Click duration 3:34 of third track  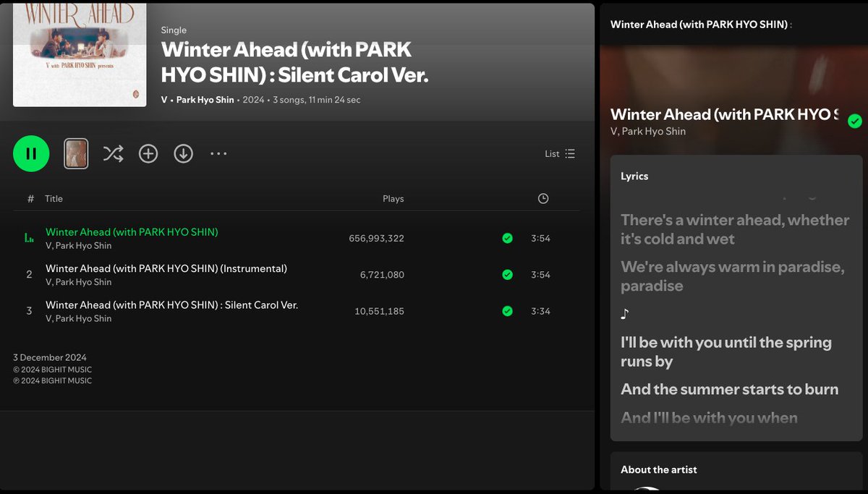point(540,311)
